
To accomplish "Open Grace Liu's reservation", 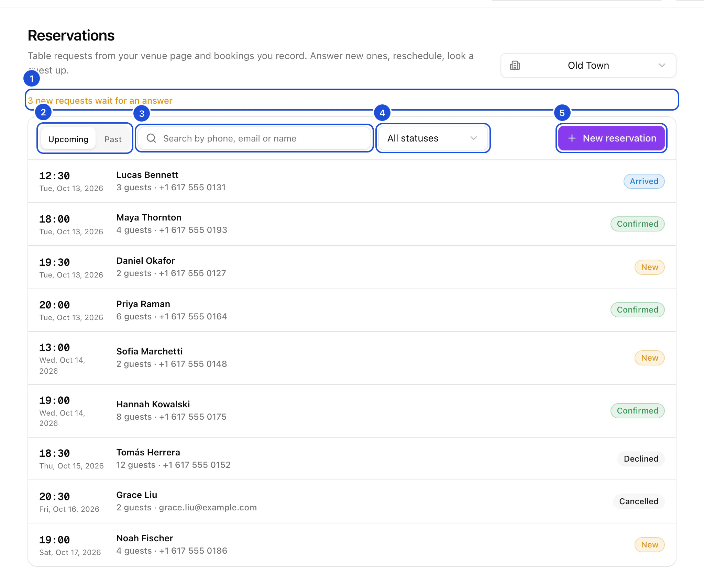I will [x=352, y=501].
